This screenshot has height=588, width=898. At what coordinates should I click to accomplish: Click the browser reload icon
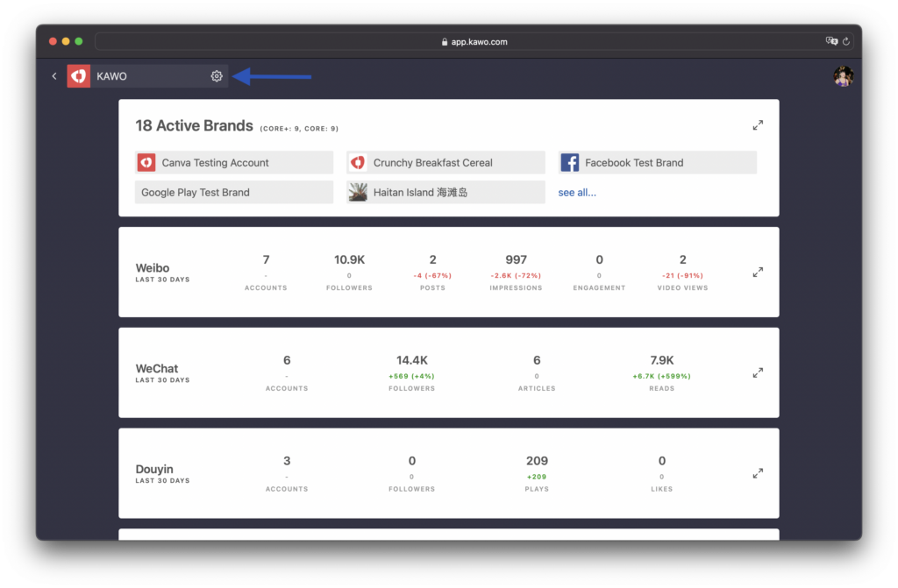click(846, 41)
